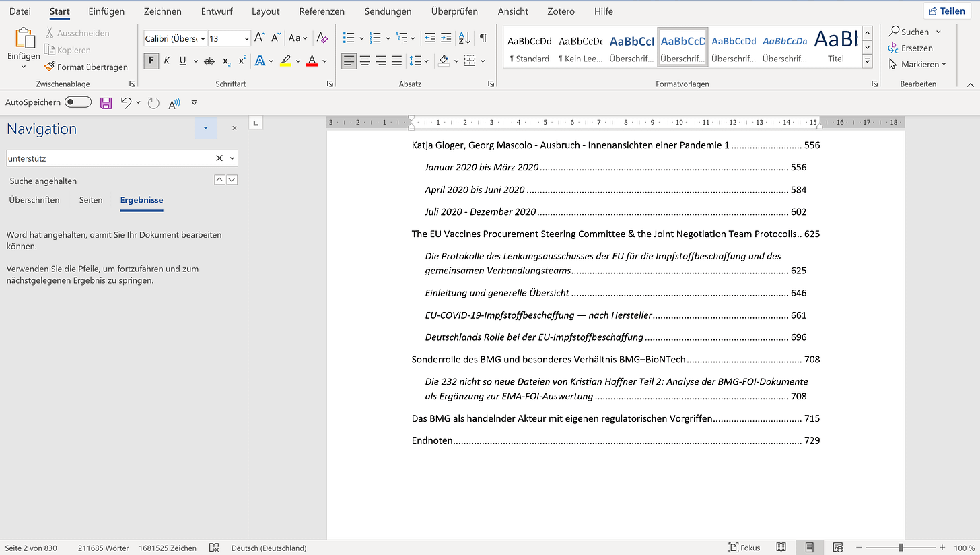Open text effects glowing A icon
Image resolution: width=980 pixels, height=555 pixels.
[260, 61]
